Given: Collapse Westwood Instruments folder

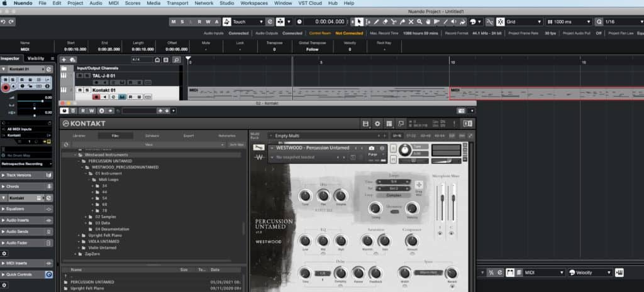Looking at the screenshot, I should 75,155.
